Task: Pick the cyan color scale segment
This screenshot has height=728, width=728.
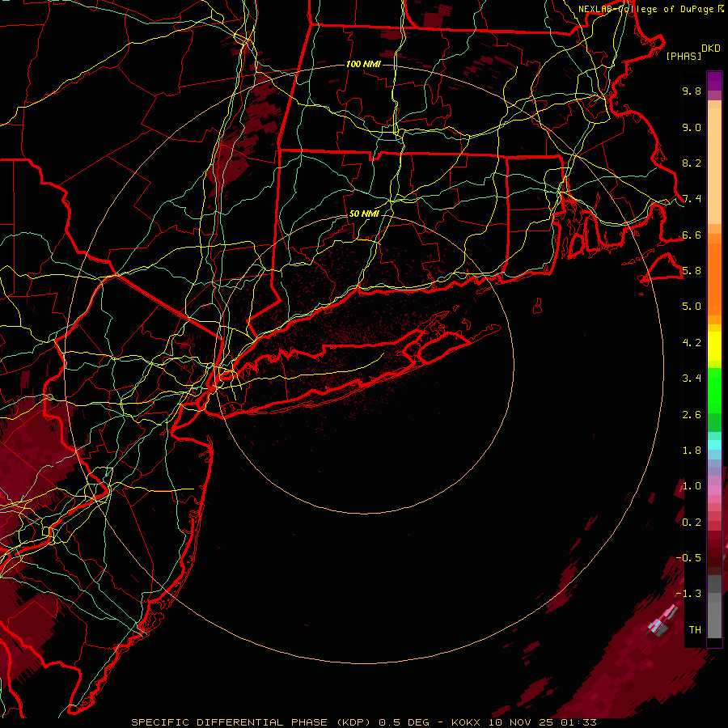Action: [714, 445]
